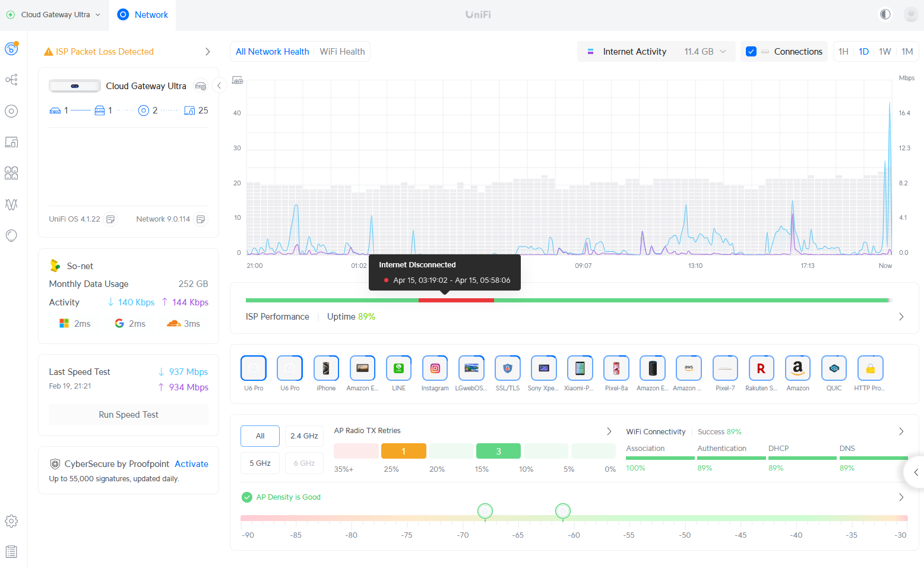Uncheck the Connections checkbox
The height and width of the screenshot is (568, 924).
[751, 52]
